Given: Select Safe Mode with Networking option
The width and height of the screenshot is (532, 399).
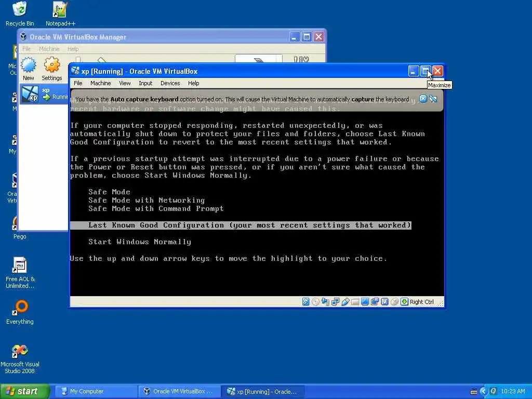Looking at the screenshot, I should 147,200.
